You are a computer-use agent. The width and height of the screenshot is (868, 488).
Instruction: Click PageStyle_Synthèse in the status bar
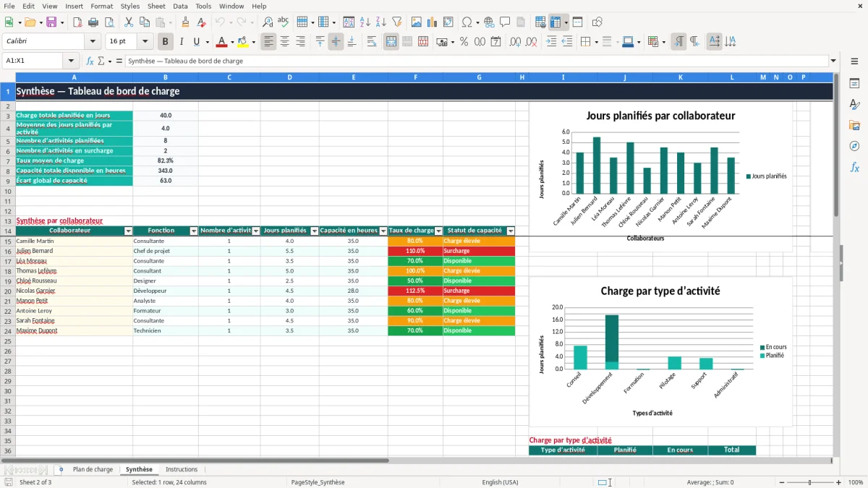[x=318, y=482]
